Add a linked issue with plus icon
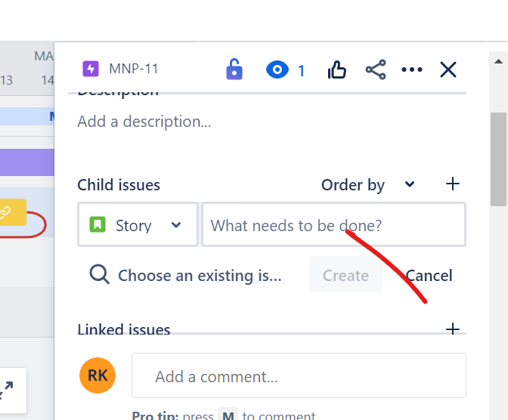 (x=453, y=329)
